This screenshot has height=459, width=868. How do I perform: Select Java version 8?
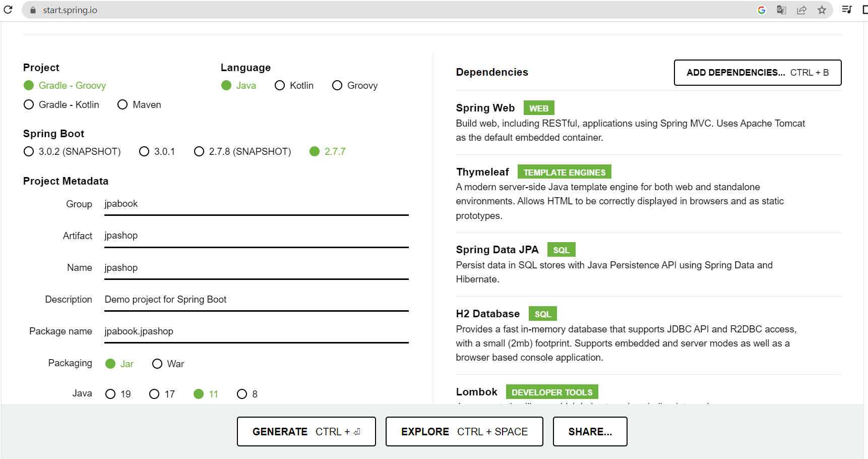pyautogui.click(x=247, y=394)
